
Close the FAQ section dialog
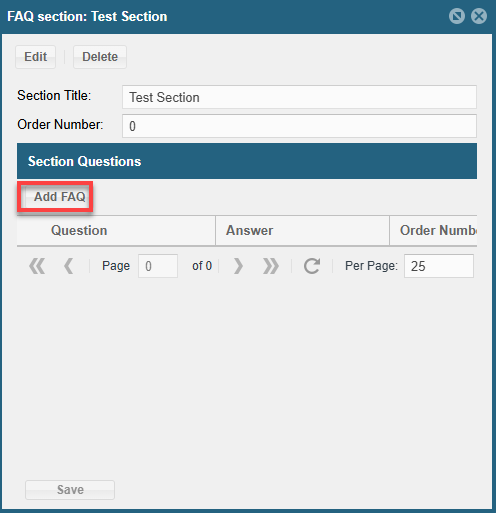tap(479, 16)
